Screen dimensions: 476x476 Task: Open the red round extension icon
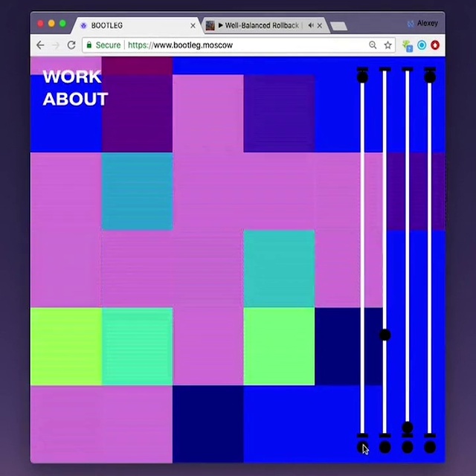435,45
